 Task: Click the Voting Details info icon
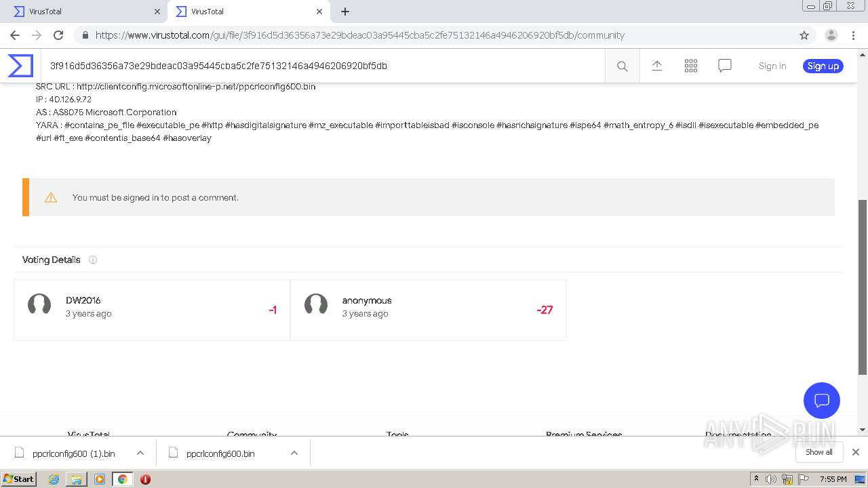93,260
